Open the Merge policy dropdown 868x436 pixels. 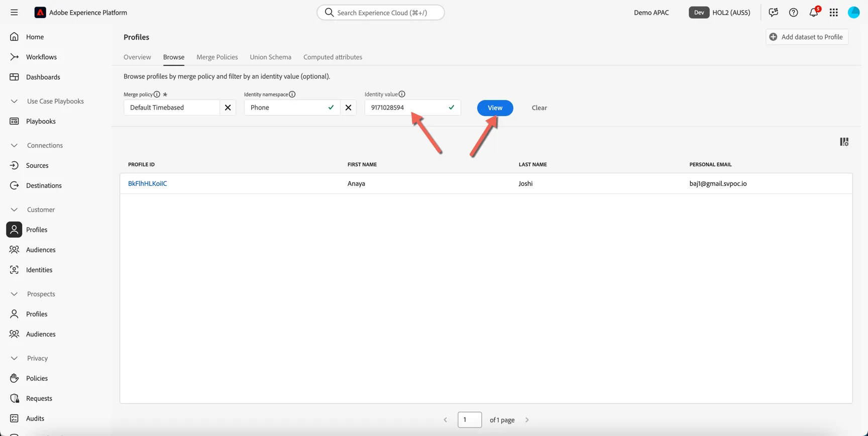(x=172, y=107)
